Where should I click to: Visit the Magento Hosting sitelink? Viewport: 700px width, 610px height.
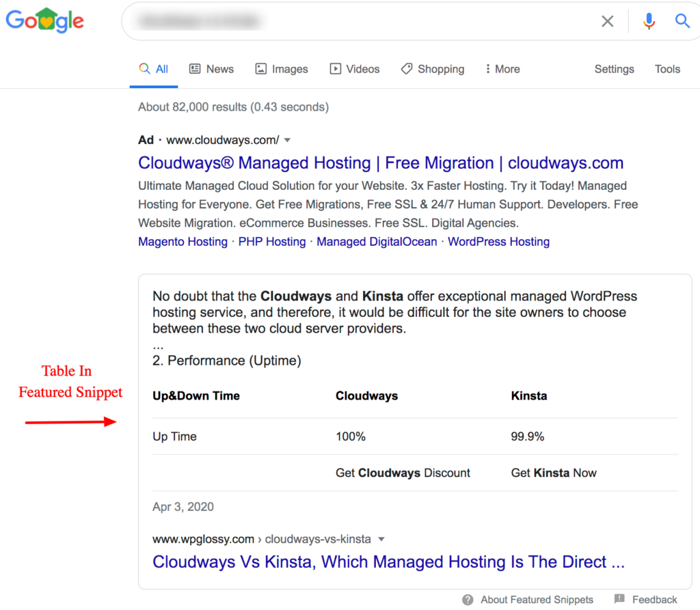(183, 242)
